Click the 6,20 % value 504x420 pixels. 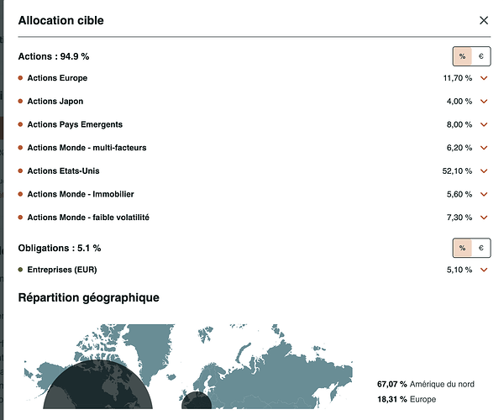pyautogui.click(x=459, y=148)
